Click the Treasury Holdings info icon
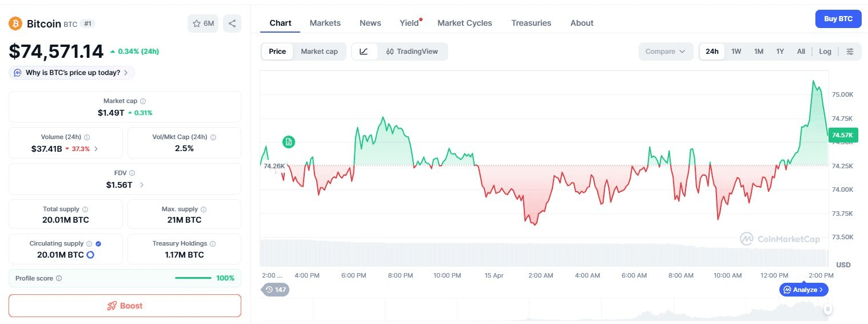This screenshot has width=868, height=324. point(213,244)
